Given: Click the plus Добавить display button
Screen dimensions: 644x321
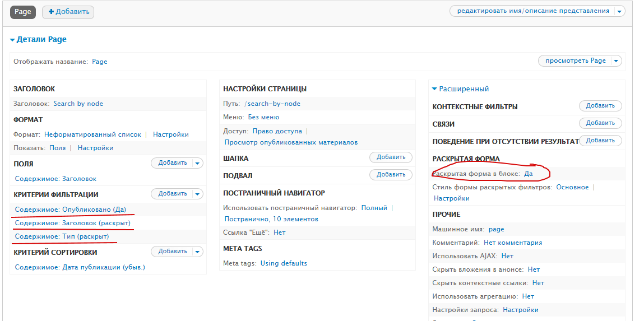Looking at the screenshot, I should coord(68,12).
